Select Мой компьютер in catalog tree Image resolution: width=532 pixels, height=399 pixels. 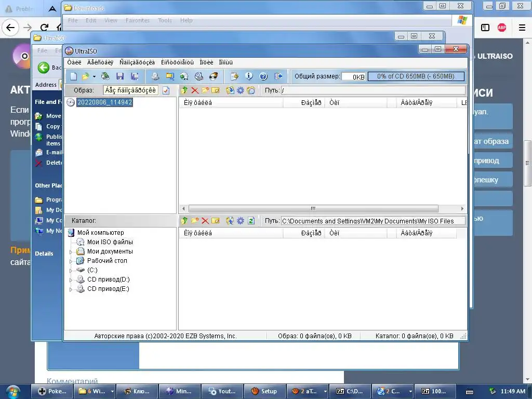100,232
